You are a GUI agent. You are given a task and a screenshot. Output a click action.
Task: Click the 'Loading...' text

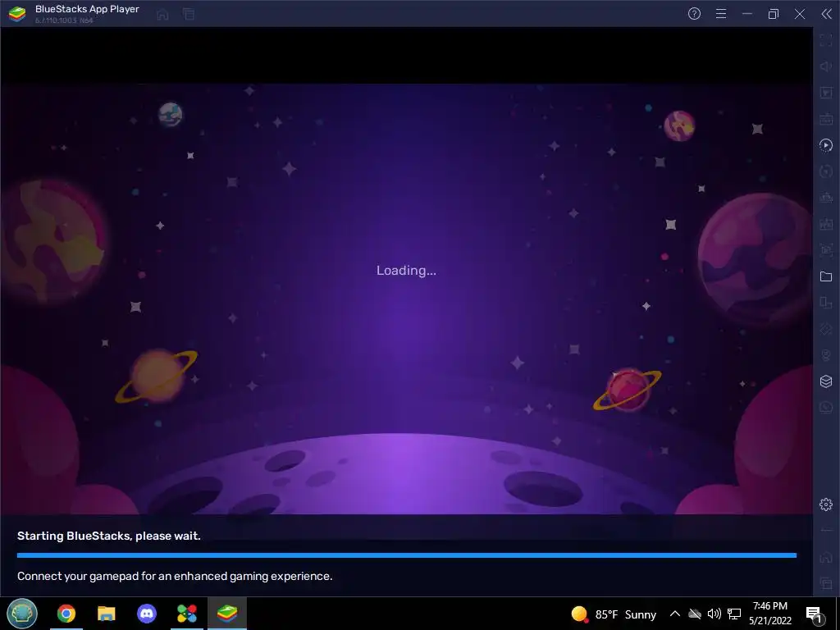(x=406, y=271)
